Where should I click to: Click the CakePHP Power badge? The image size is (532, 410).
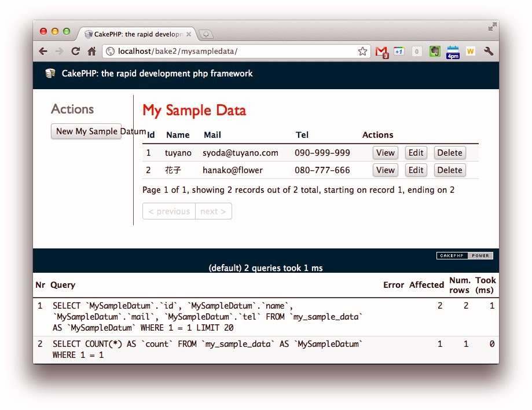click(x=464, y=255)
